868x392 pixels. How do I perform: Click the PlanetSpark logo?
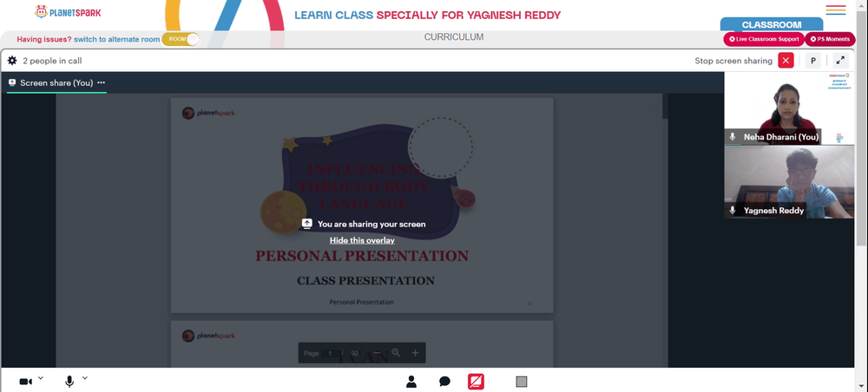tap(68, 11)
